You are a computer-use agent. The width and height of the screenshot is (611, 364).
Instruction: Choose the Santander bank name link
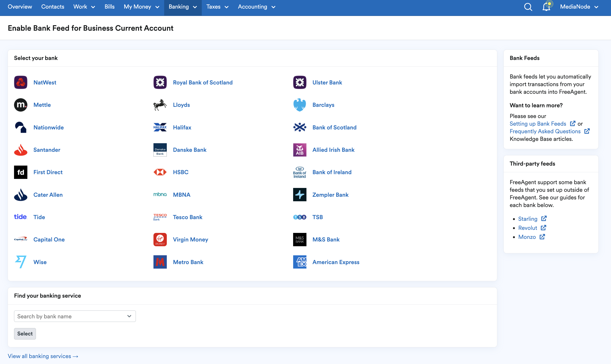[47, 150]
